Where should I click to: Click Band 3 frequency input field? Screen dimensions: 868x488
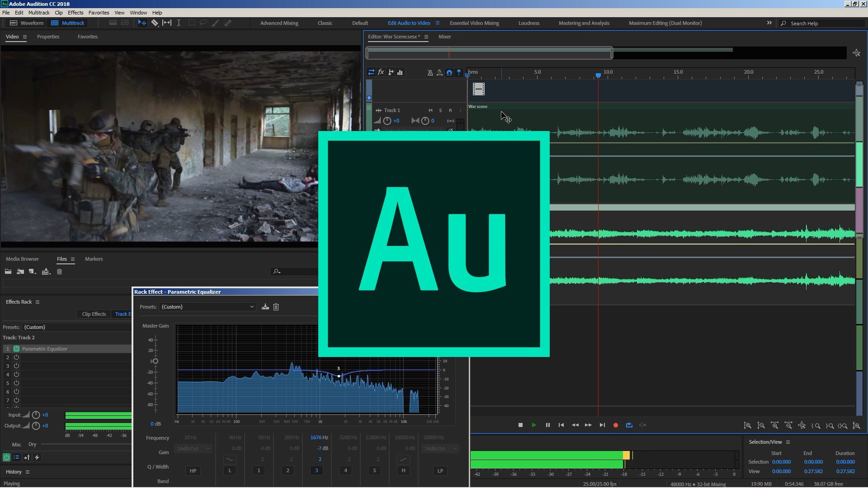pos(316,437)
